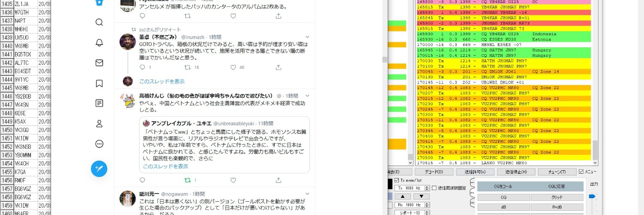Screen dimensions: 644x215
Task: Open Twitter notifications bell icon
Action: (99, 43)
